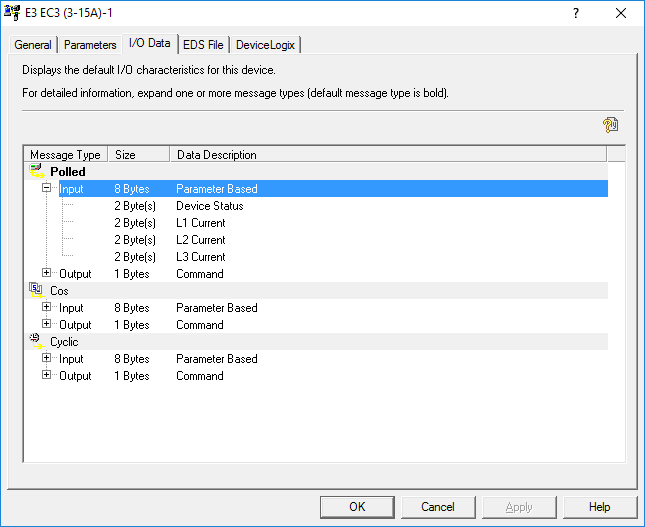Select the Polled tree item
Screen dimensions: 645x527
[68, 172]
